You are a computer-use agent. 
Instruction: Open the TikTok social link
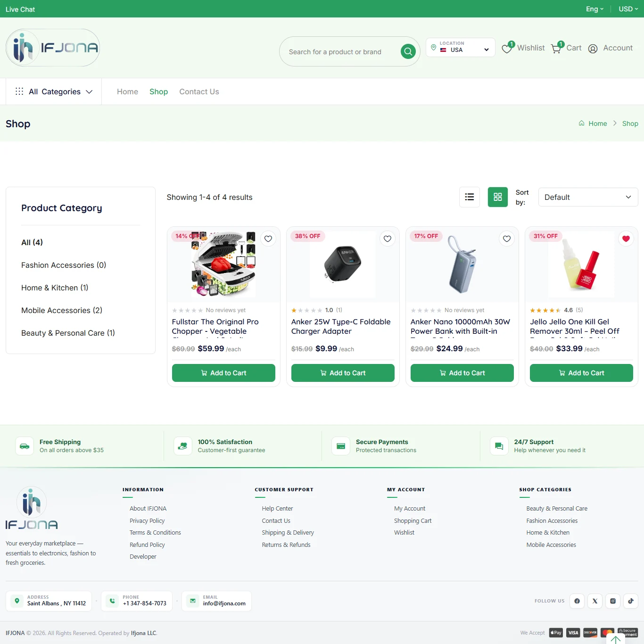tap(631, 601)
